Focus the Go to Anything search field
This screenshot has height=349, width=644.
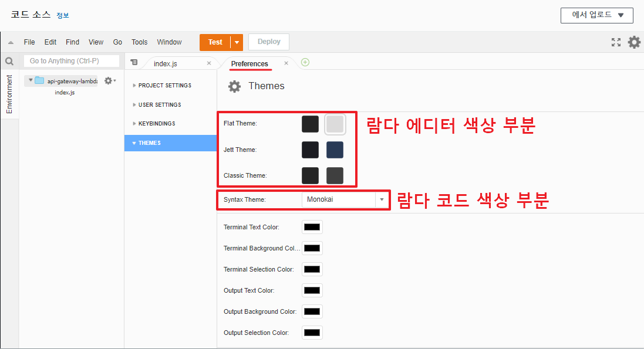[x=72, y=61]
